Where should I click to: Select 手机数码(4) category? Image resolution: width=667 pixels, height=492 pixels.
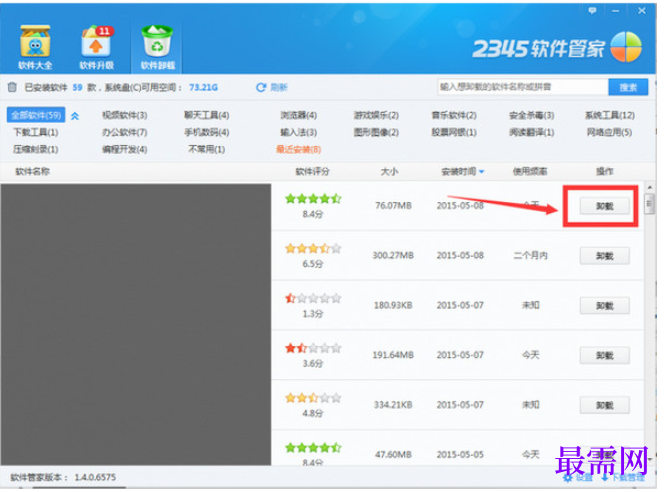(x=206, y=132)
